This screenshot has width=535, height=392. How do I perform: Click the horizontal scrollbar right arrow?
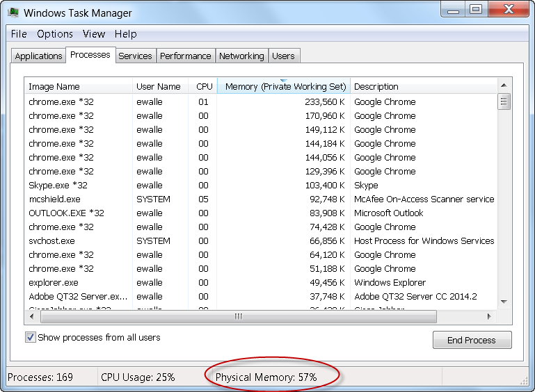(489, 316)
